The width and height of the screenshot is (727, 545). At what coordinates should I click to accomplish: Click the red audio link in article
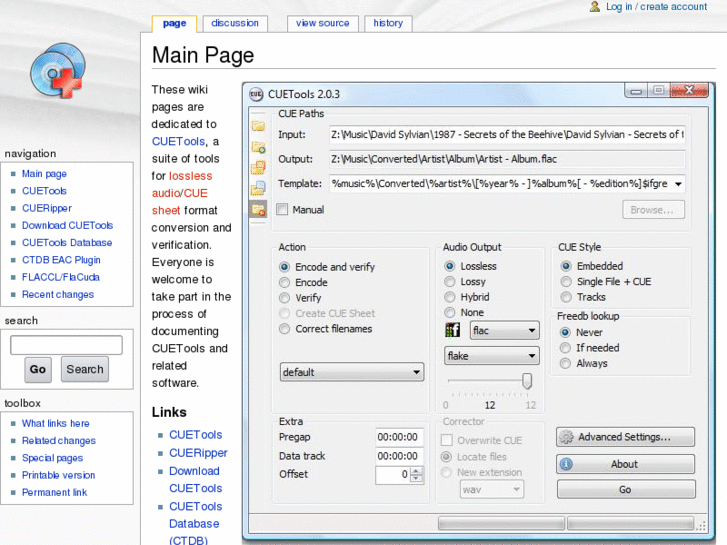tap(166, 193)
